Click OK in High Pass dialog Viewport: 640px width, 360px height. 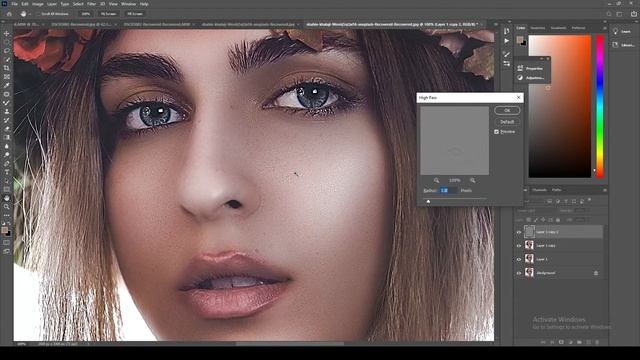coord(507,110)
